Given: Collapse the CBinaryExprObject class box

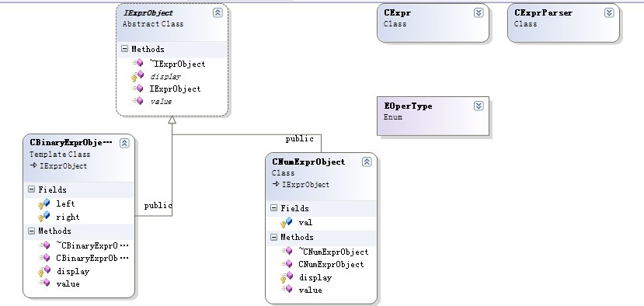Looking at the screenshot, I should (x=124, y=143).
